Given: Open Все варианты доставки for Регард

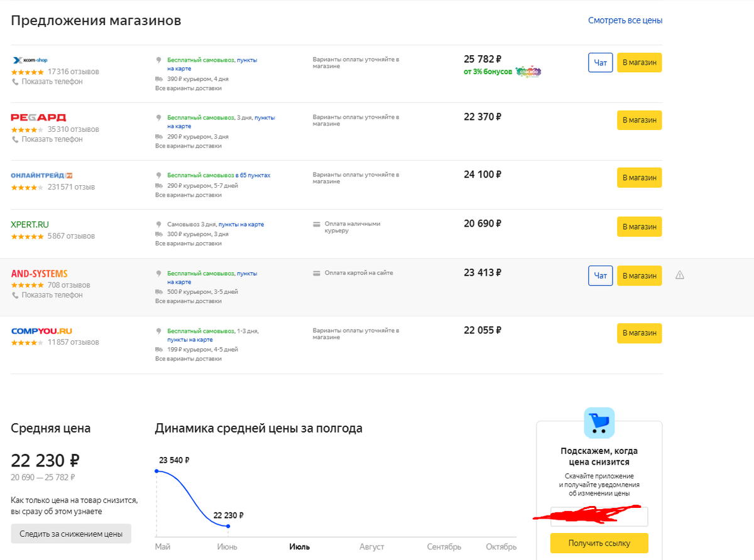Looking at the screenshot, I should (188, 146).
